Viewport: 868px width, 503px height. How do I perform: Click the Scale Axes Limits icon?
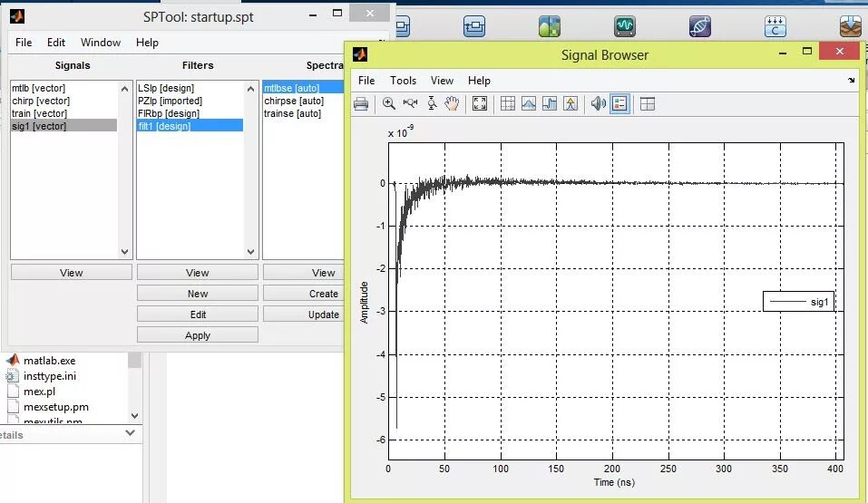(x=480, y=103)
